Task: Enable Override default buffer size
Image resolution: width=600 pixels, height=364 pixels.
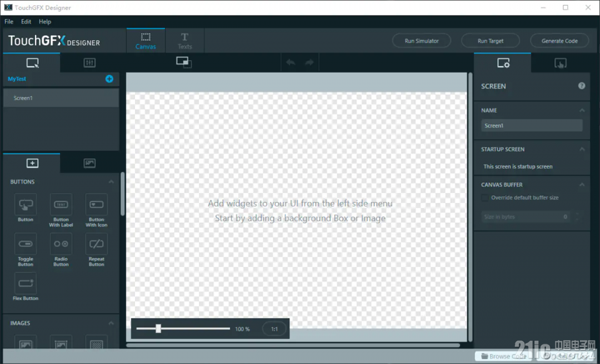Action: [485, 198]
